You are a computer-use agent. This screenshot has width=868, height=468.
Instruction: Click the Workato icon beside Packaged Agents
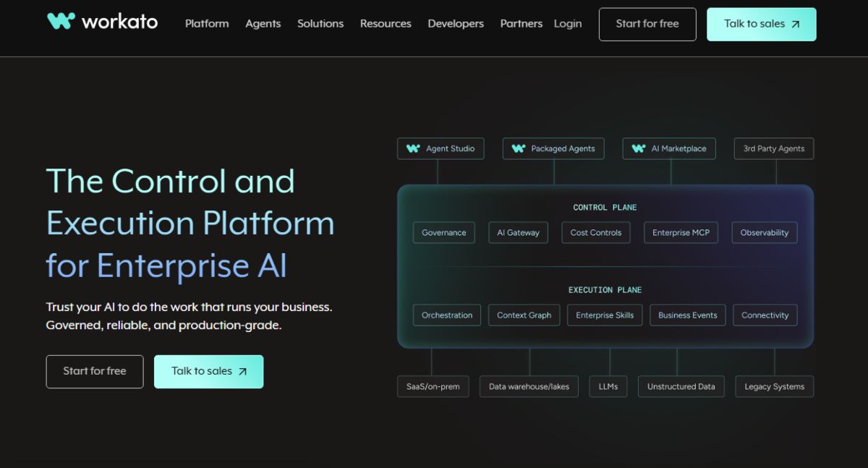click(518, 149)
